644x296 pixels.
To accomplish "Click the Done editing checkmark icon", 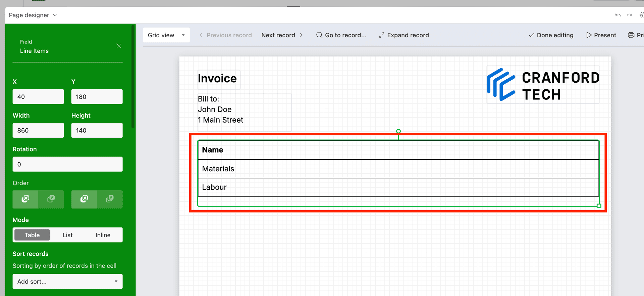I will [x=531, y=35].
